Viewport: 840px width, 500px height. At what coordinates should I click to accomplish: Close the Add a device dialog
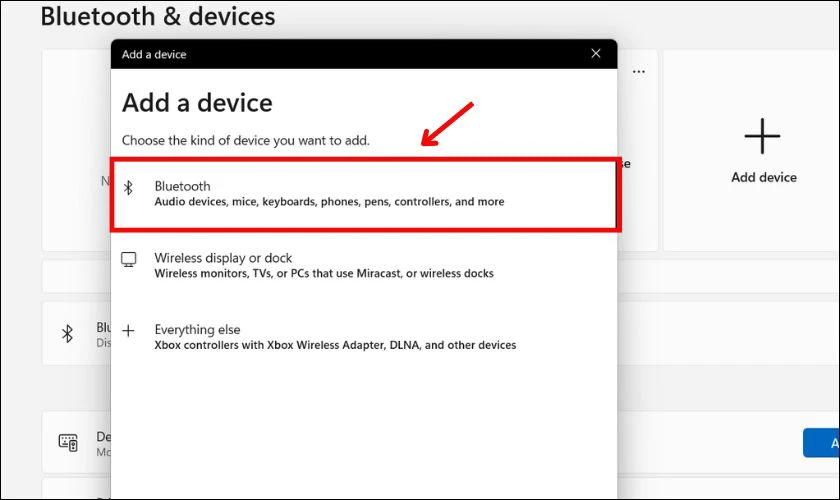coord(596,54)
